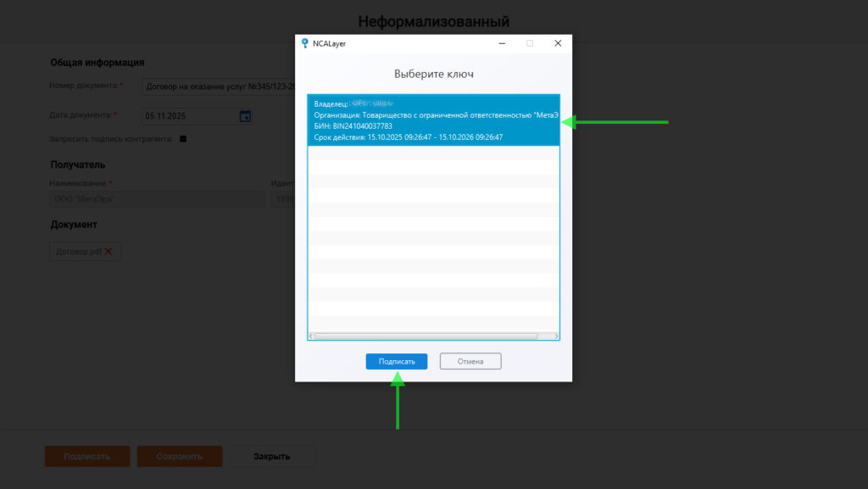Click the maximize button of NCALayer window
The height and width of the screenshot is (489, 868).
coord(530,43)
